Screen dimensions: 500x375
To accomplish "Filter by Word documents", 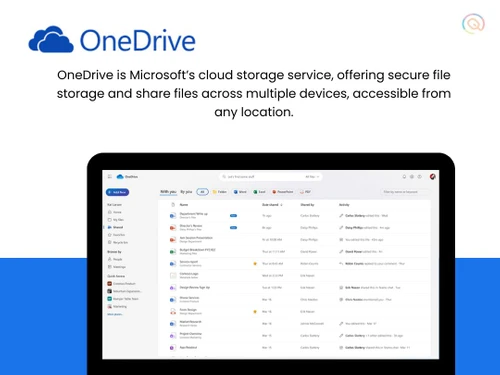I will (240, 192).
